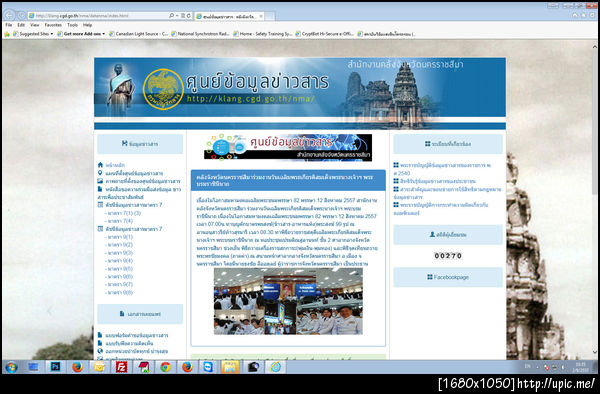The image size is (600, 394).
Task: Click the system tray clock
Action: pyautogui.click(x=580, y=367)
